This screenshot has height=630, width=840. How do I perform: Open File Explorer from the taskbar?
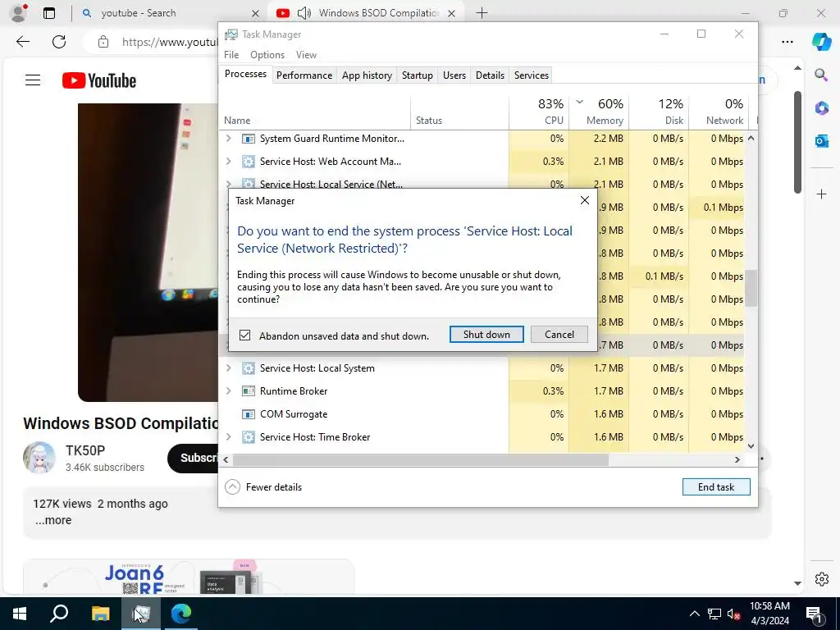point(100,613)
